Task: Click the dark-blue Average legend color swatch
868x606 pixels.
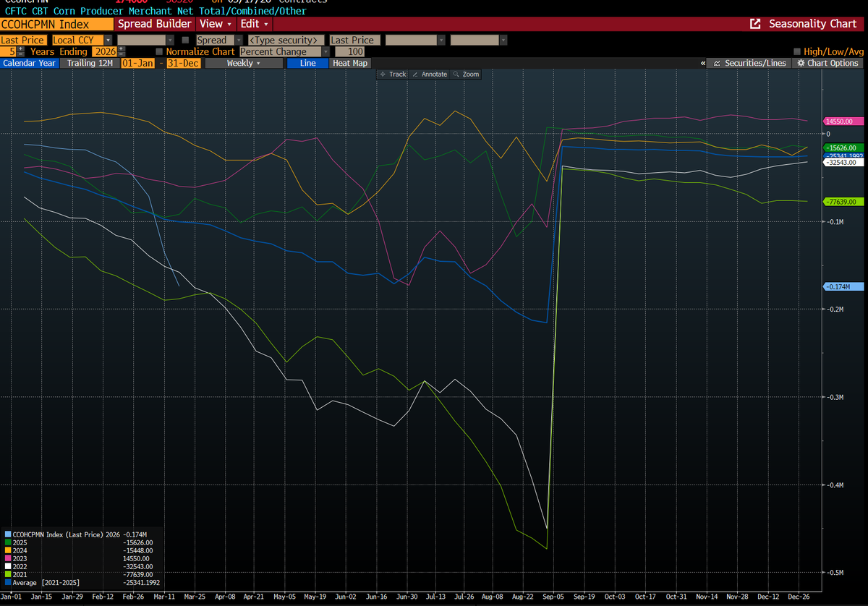Action: [8, 581]
